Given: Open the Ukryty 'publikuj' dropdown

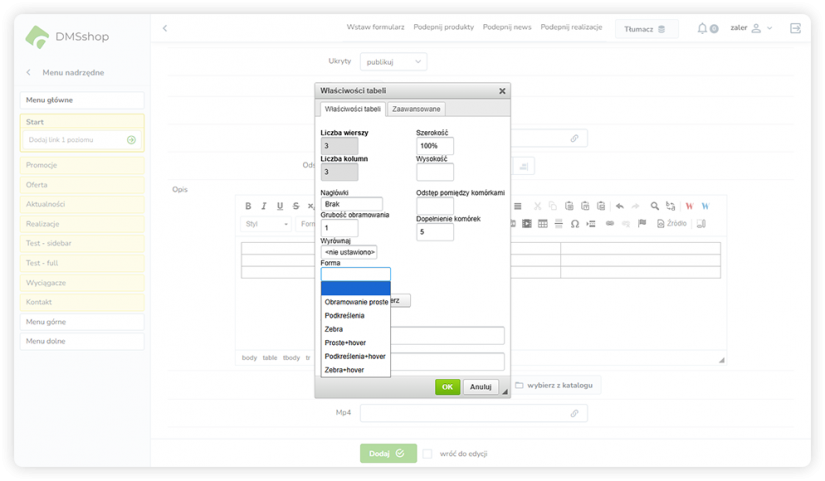Looking at the screenshot, I should [x=393, y=62].
